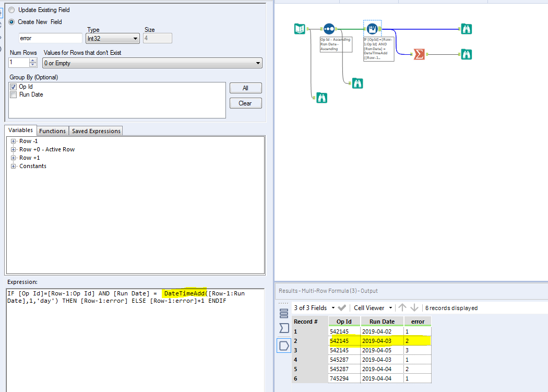Uncheck the Op Id group-by checkbox
Screen dimensions: 548x392
(x=13, y=87)
